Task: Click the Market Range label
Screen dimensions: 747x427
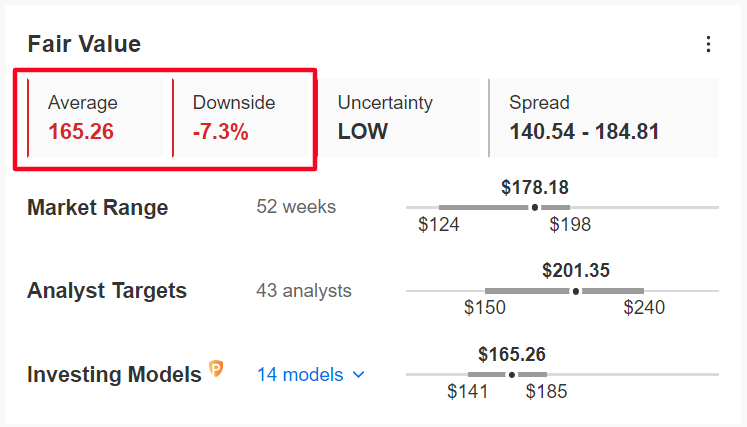Action: [x=98, y=208]
